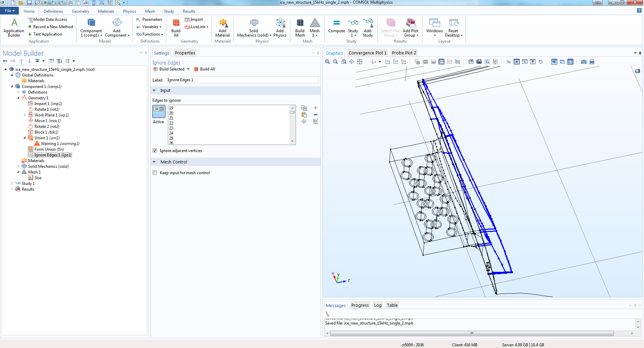This screenshot has height=348, width=644.
Task: Take a graphics snapshot with camera icon
Action: (x=584, y=62)
